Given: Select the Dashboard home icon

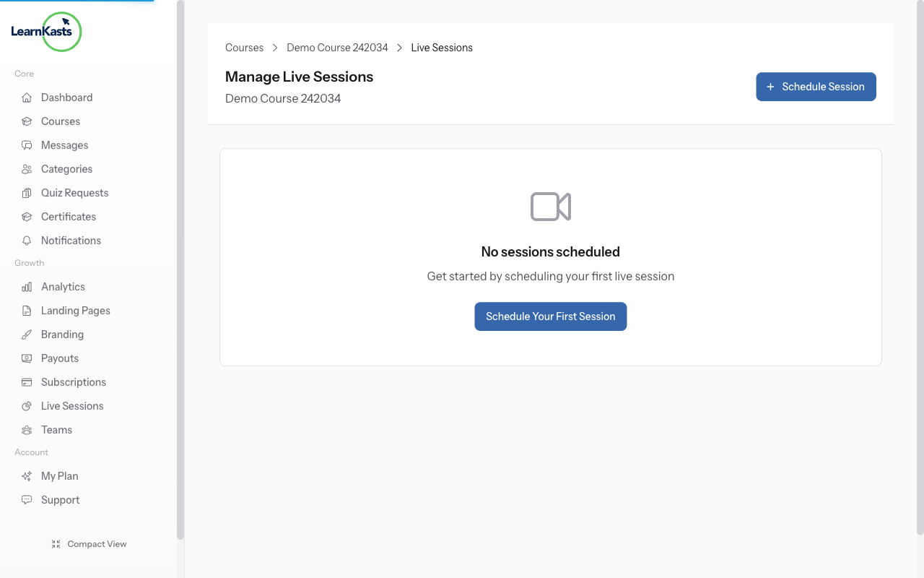Looking at the screenshot, I should coord(27,97).
